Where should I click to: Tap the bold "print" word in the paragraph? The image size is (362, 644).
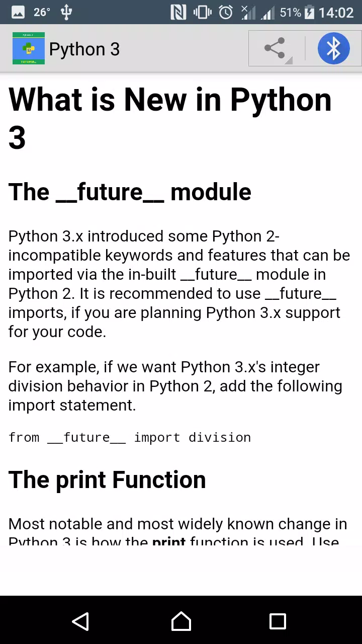click(169, 542)
